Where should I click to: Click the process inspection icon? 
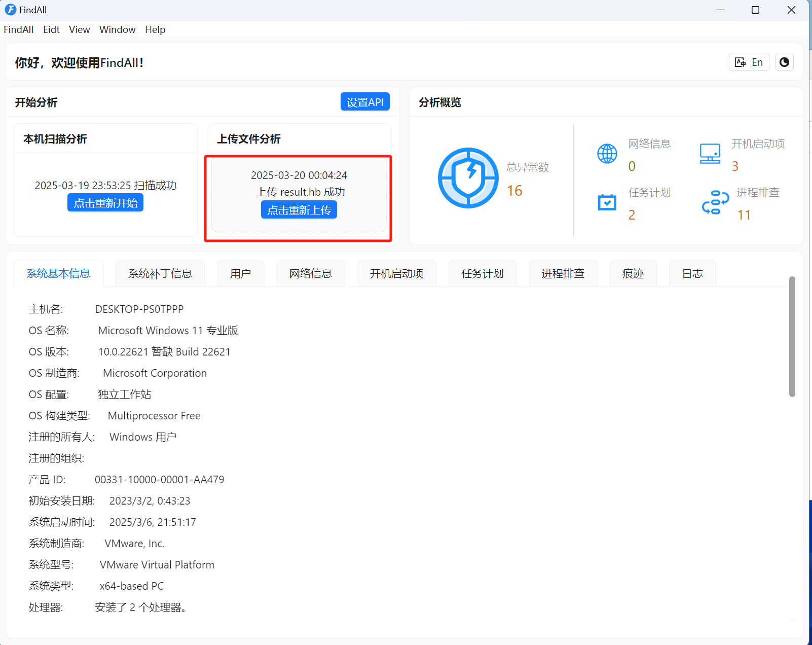[x=715, y=202]
